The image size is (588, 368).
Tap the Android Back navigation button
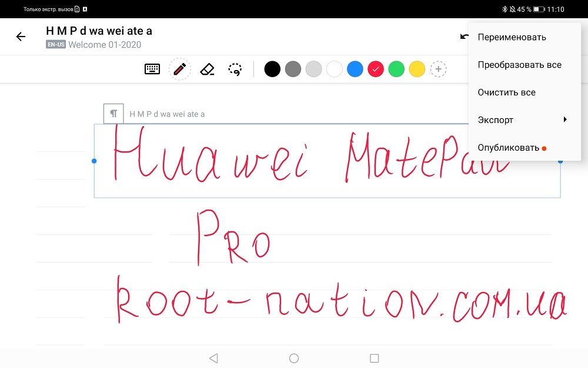[214, 358]
